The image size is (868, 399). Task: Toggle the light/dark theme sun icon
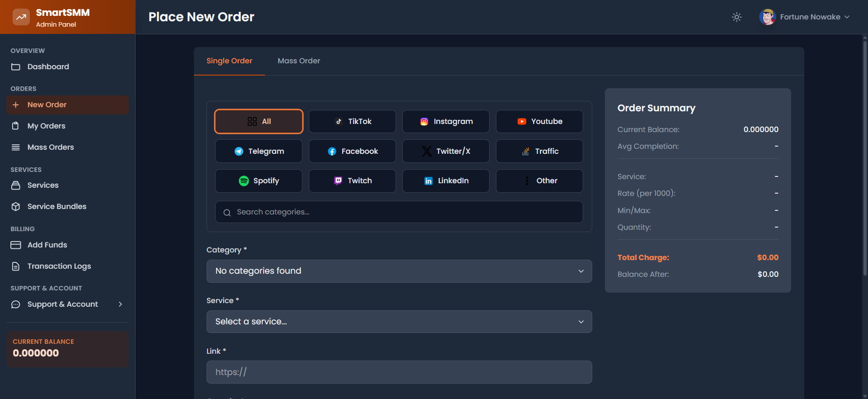coord(737,17)
